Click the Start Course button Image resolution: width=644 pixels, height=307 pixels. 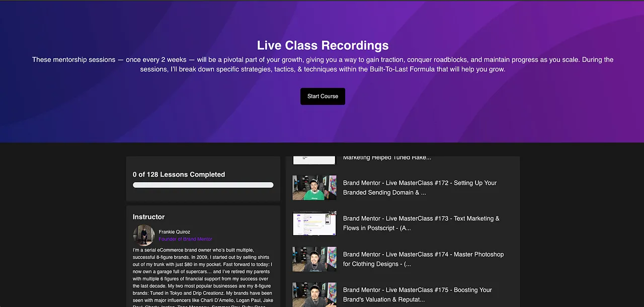point(323,96)
